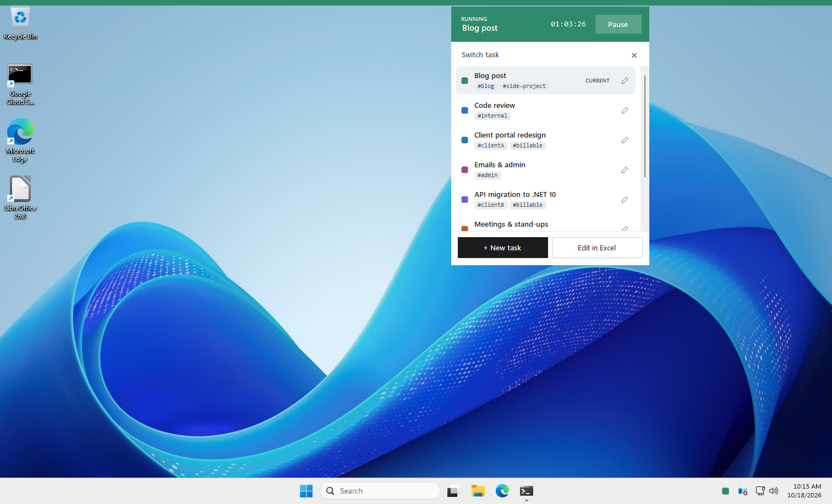The width and height of the screenshot is (832, 504).
Task: Click the #clientA tag
Action: (x=491, y=146)
